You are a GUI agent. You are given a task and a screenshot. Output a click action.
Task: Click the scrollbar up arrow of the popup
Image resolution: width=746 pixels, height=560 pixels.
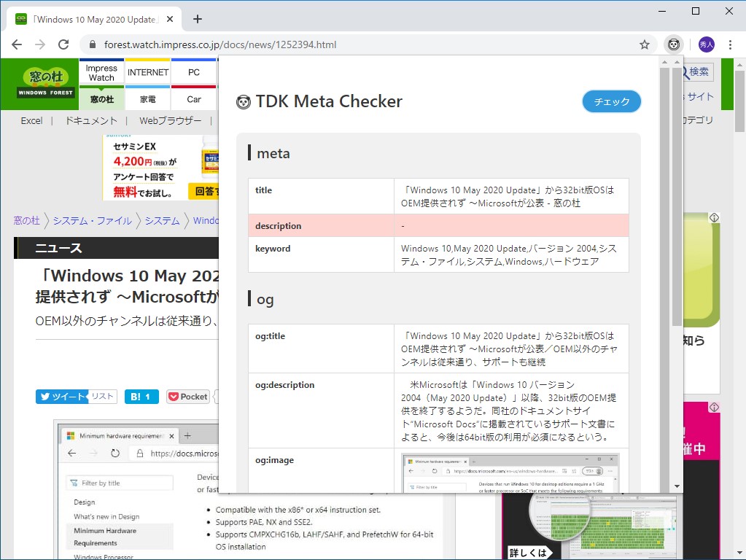coord(666,61)
